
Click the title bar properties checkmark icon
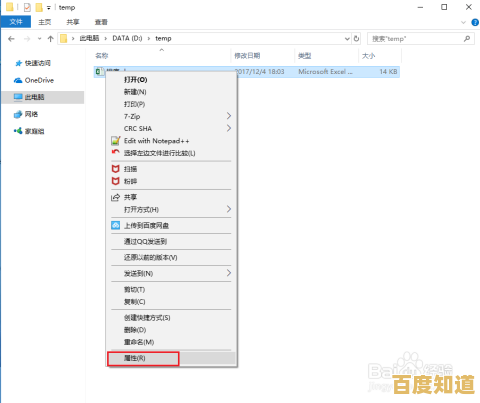point(27,7)
